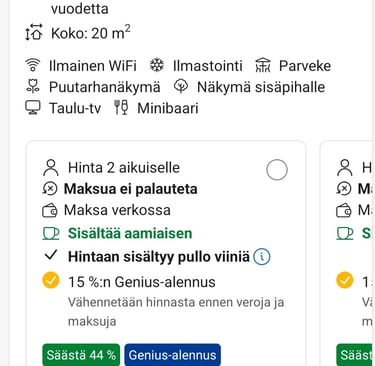Image resolution: width=375 pixels, height=366 pixels.
Task: Tap the wallet icon beside Maksa verkossa
Action: click(x=50, y=211)
